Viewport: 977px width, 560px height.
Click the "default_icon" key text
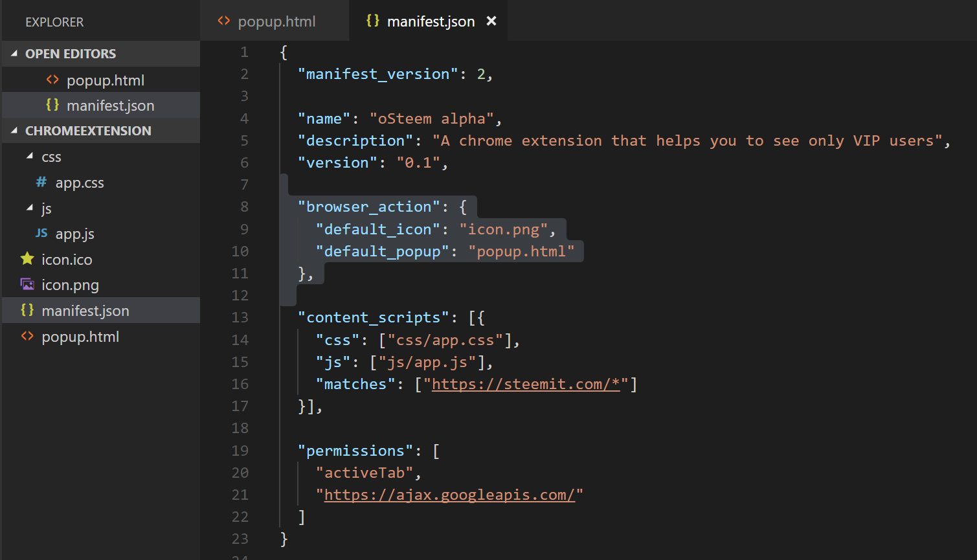[378, 230]
